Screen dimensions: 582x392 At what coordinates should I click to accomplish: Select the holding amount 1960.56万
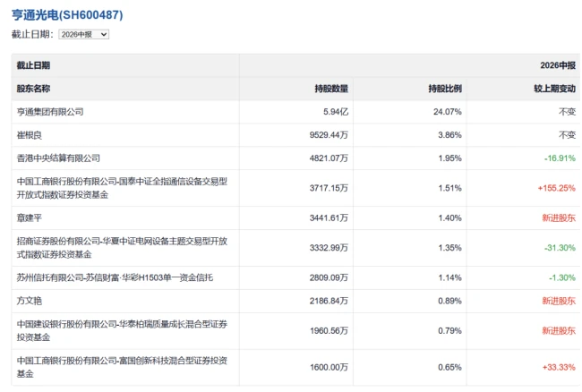(329, 330)
